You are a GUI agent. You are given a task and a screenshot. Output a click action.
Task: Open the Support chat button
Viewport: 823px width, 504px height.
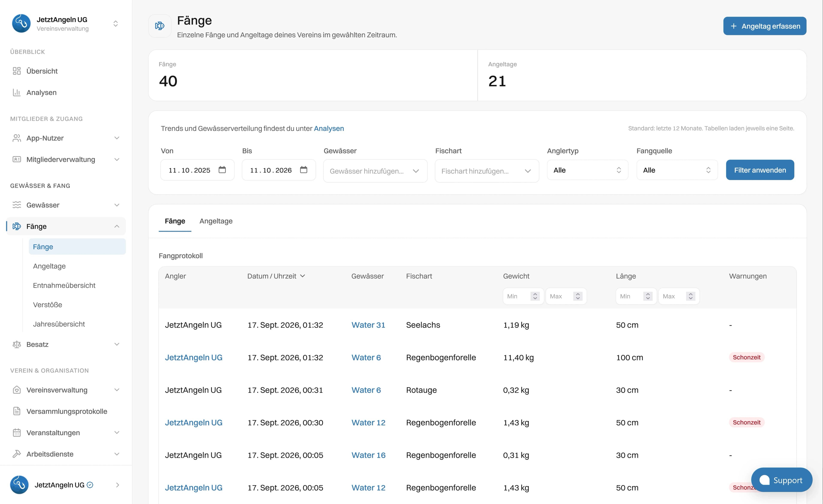(x=782, y=480)
